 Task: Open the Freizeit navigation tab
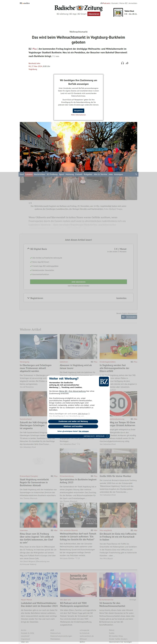(79, 174)
